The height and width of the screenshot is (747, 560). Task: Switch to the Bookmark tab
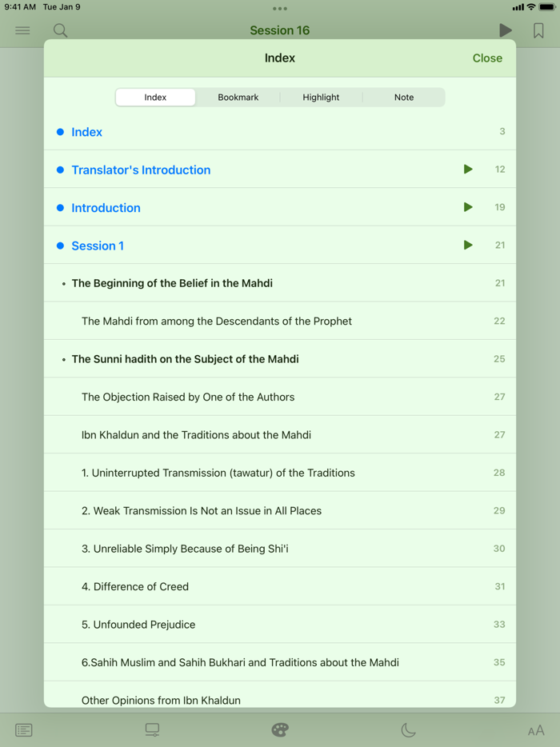click(x=238, y=97)
